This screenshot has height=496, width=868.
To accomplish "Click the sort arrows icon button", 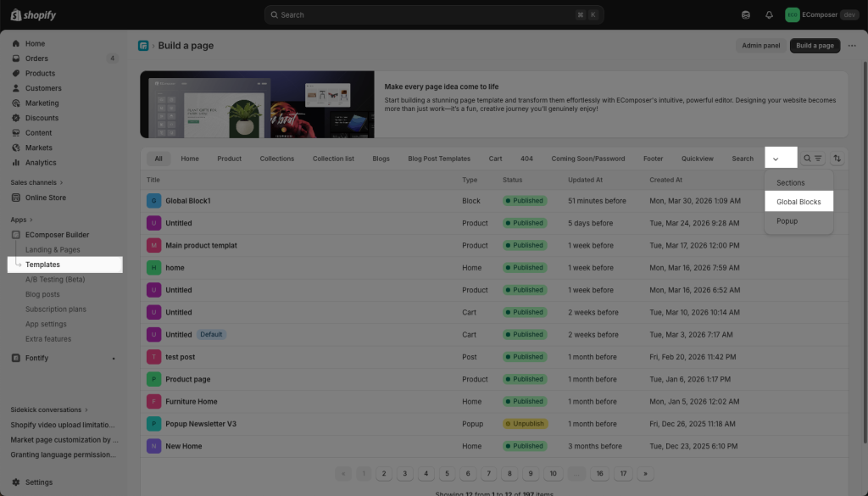I will pyautogui.click(x=837, y=159).
